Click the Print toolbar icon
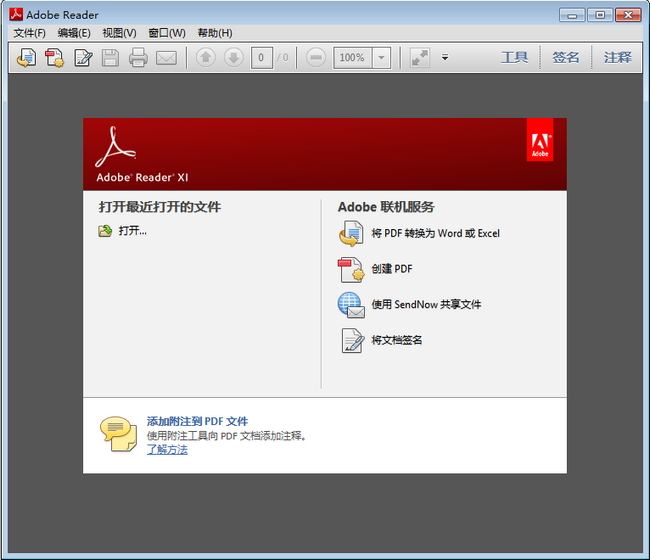The height and width of the screenshot is (560, 650). 138,58
